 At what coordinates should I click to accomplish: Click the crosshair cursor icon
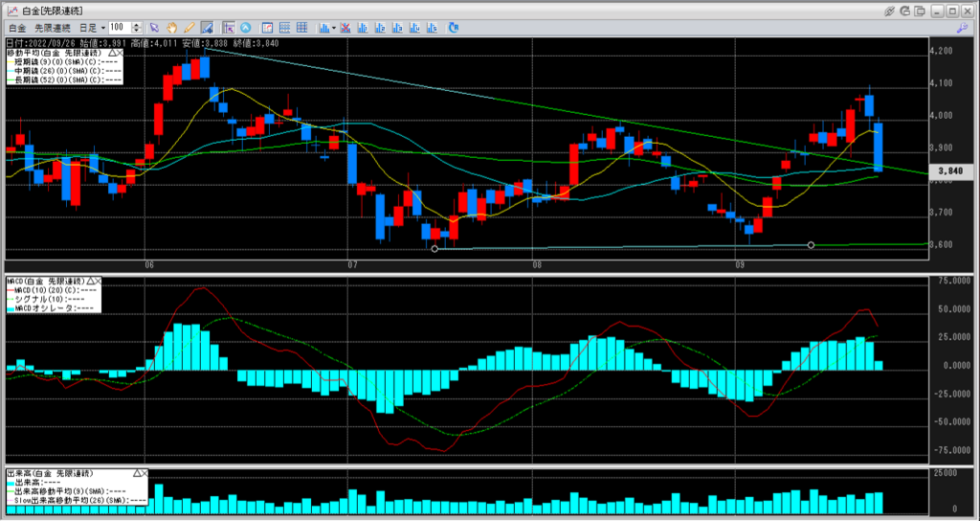229,28
